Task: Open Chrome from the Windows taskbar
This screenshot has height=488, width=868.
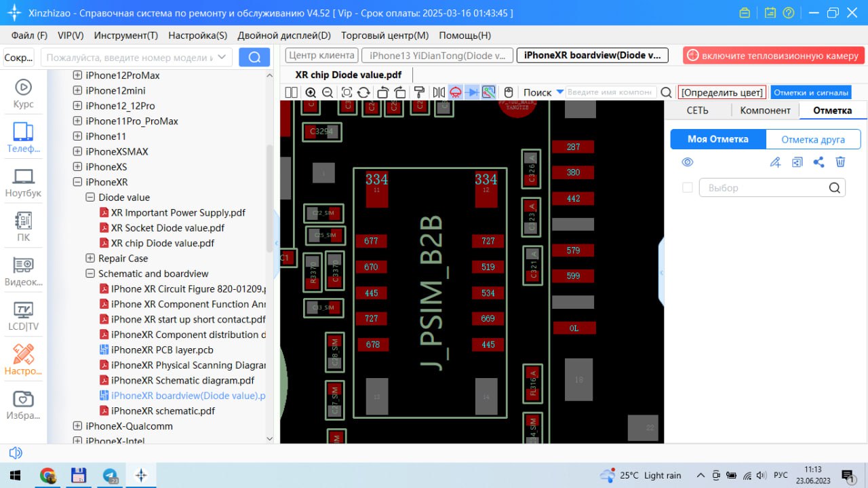Action: pyautogui.click(x=47, y=475)
